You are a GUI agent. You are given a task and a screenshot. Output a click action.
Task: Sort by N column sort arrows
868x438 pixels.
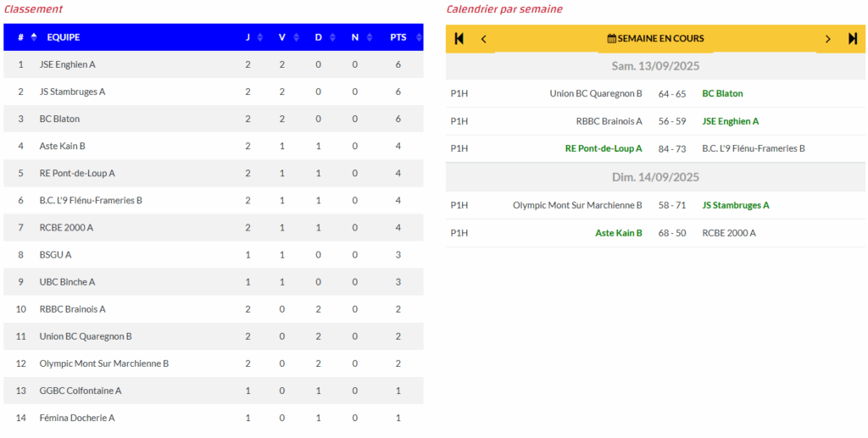(369, 37)
